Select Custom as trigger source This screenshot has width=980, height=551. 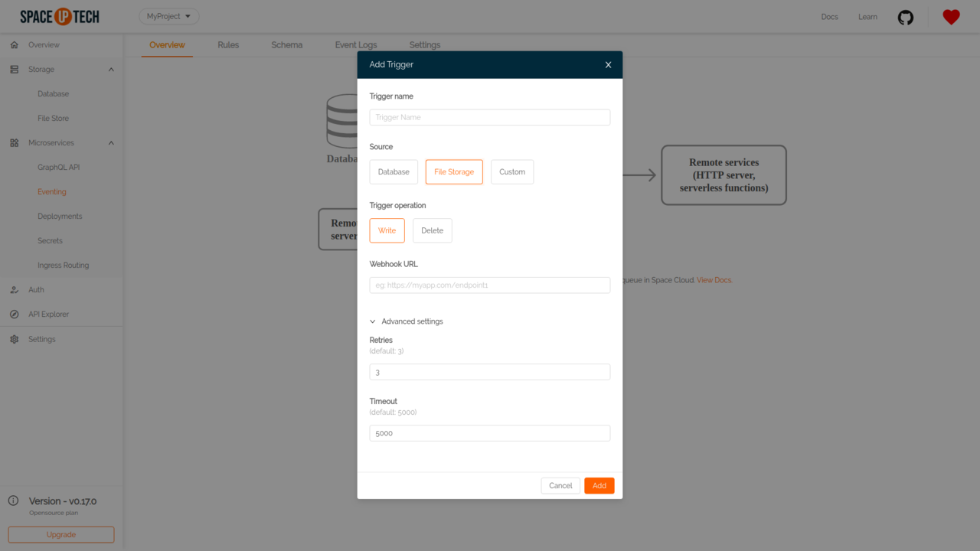point(512,172)
